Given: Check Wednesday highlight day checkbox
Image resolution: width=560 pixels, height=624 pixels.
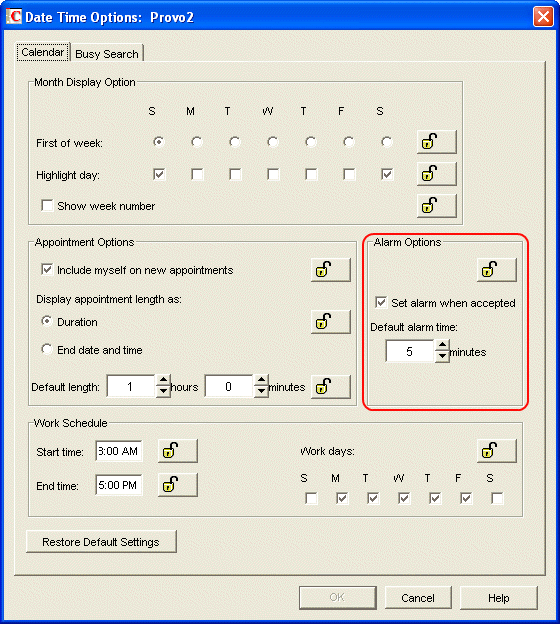Looking at the screenshot, I should [273, 174].
